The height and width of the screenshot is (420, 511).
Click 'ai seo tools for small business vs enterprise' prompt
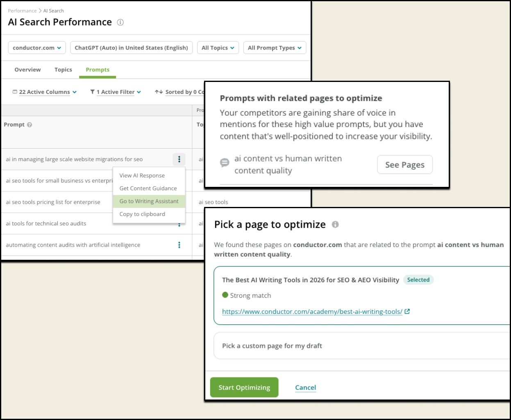click(59, 181)
